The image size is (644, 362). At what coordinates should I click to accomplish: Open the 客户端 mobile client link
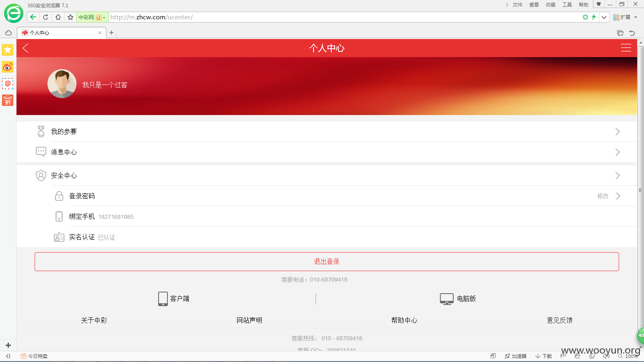[x=173, y=298]
